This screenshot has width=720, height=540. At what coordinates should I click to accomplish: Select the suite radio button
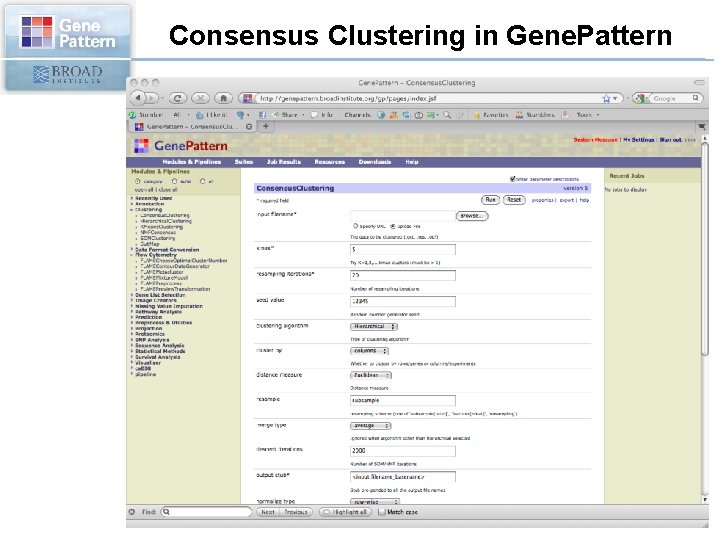[x=174, y=181]
